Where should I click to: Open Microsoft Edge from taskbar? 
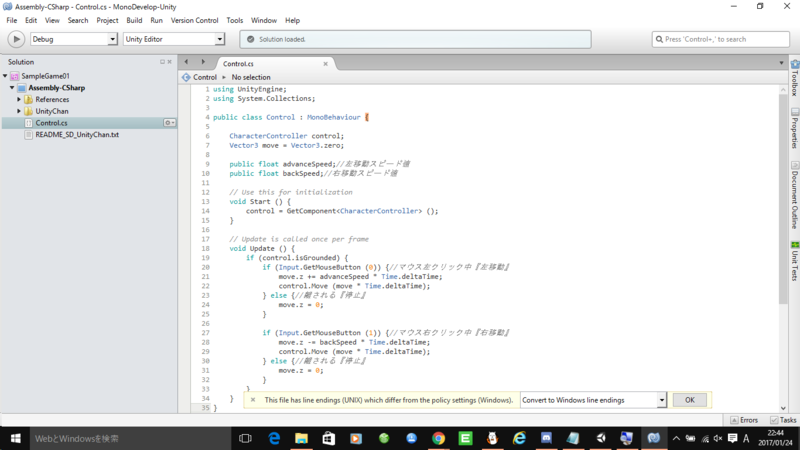point(274,438)
